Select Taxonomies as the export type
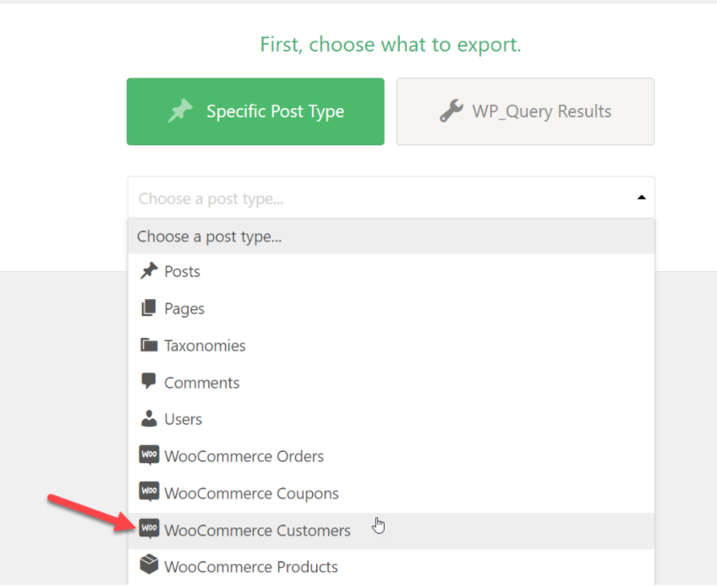The image size is (717, 588). tap(205, 346)
